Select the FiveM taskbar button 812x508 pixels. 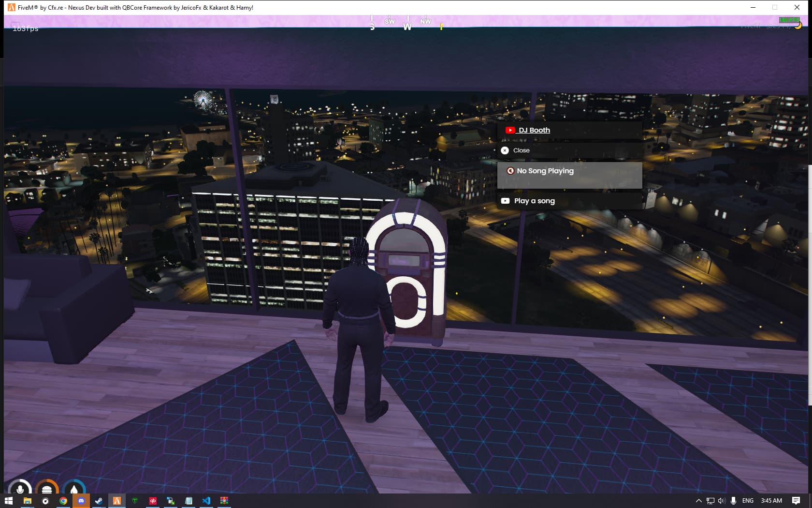(x=116, y=501)
